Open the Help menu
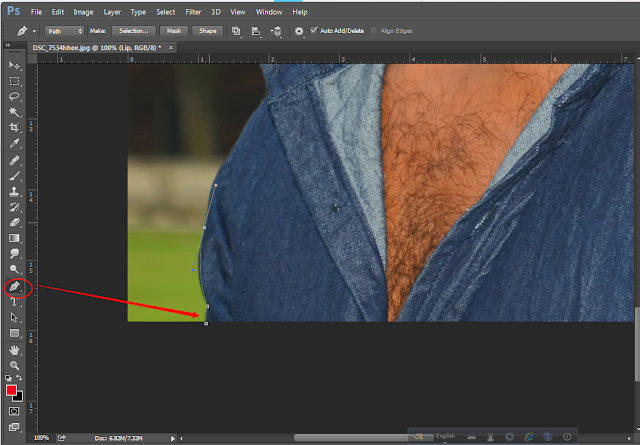The height and width of the screenshot is (445, 640). [300, 12]
